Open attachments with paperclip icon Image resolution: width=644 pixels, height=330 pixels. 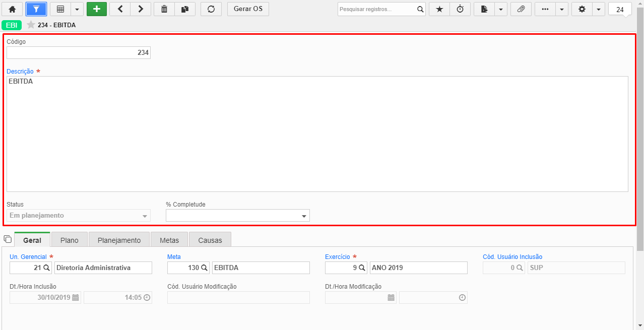tap(521, 9)
